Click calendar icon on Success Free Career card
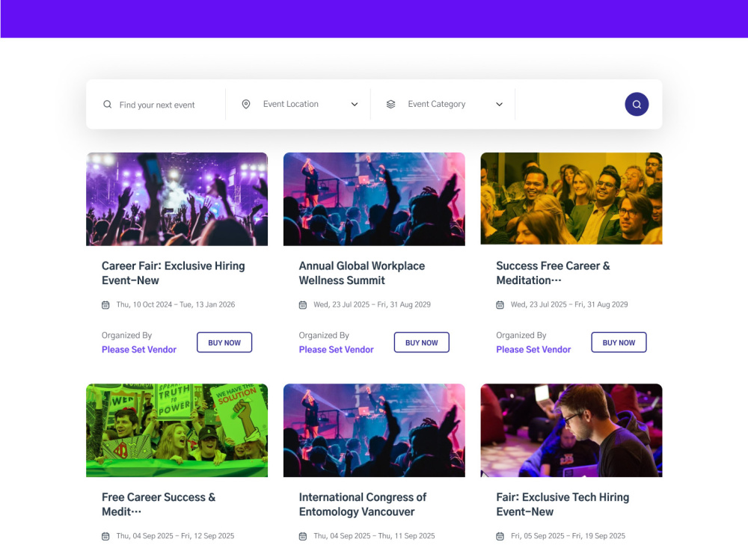 coord(500,305)
